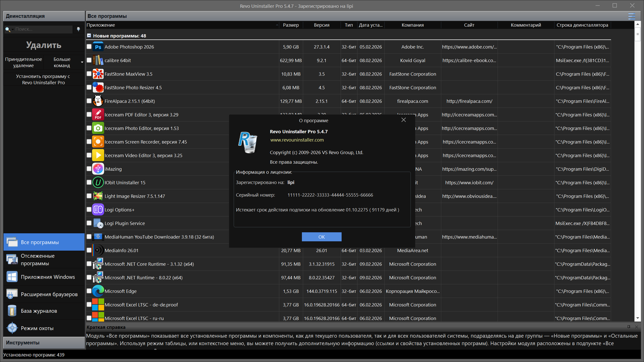Open the Hunter mode crosshair icon
The height and width of the screenshot is (362, 644).
pyautogui.click(x=12, y=328)
